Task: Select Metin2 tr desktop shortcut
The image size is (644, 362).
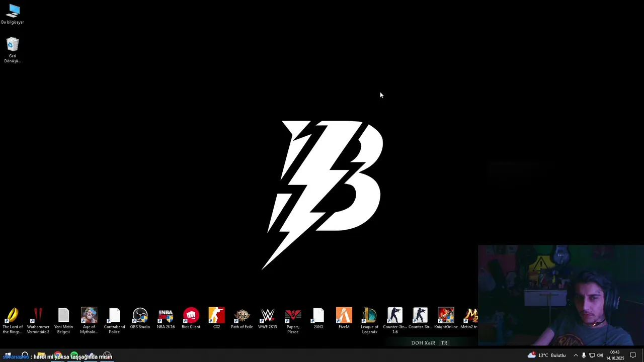Action: click(x=469, y=319)
